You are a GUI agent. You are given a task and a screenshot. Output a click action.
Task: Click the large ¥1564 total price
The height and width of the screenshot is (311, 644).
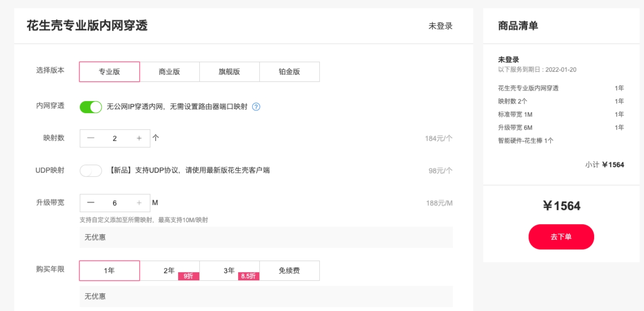click(561, 206)
